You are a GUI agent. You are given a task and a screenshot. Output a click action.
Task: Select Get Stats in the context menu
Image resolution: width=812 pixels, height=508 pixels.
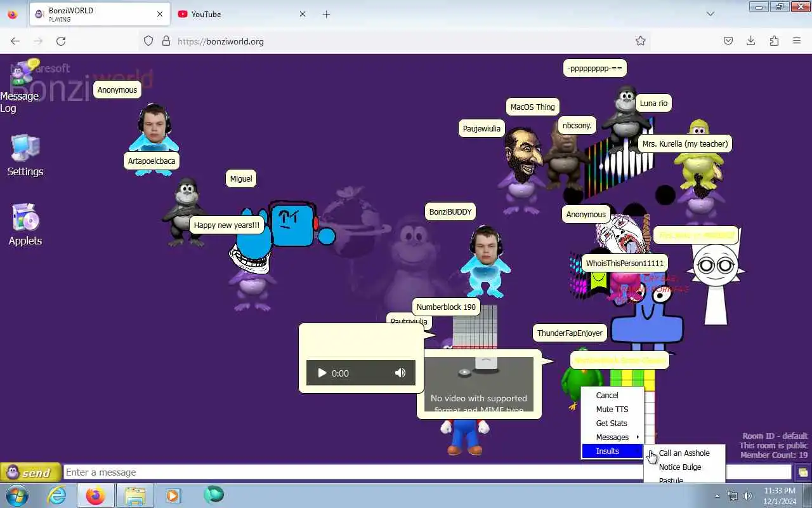(613, 423)
